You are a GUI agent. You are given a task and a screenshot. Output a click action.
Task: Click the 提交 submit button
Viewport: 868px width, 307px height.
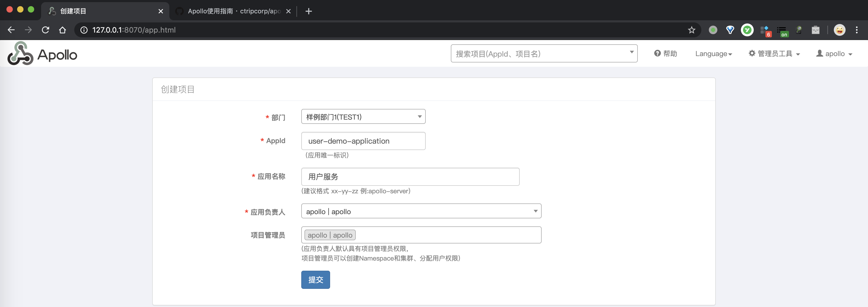click(x=315, y=280)
